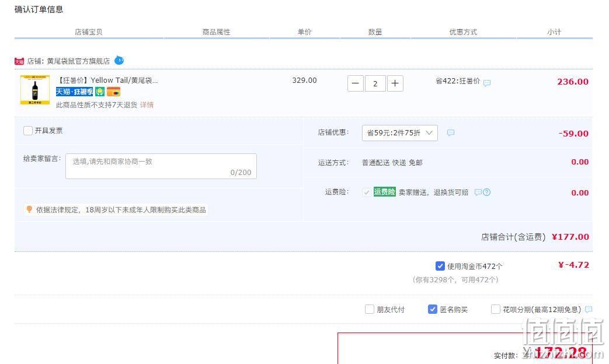Click the unit price 329.00

305,80
